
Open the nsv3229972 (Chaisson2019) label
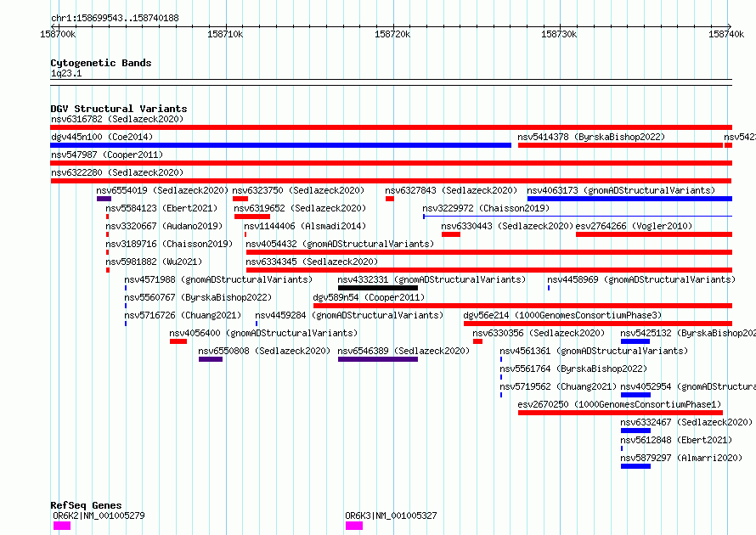point(486,208)
